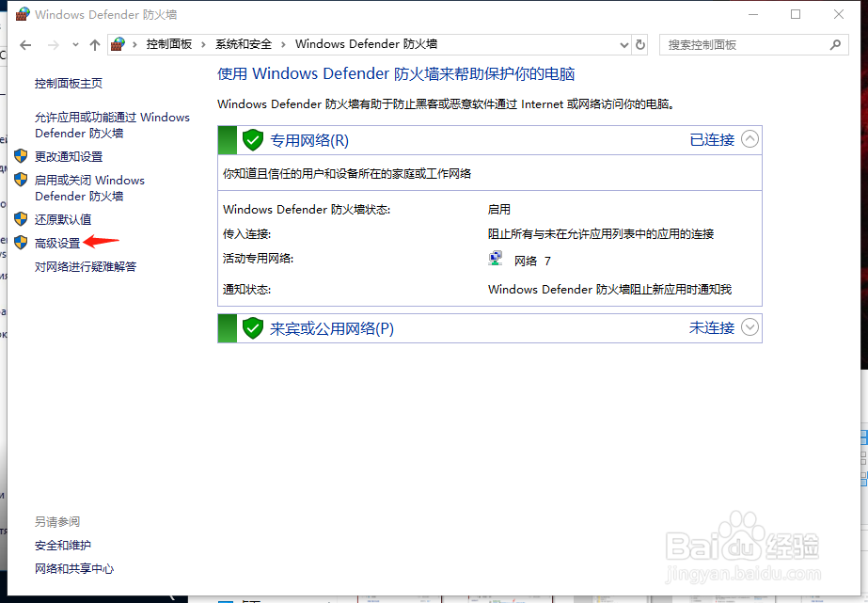Open 网络和共享中心 link
The width and height of the screenshot is (868, 603).
click(74, 569)
